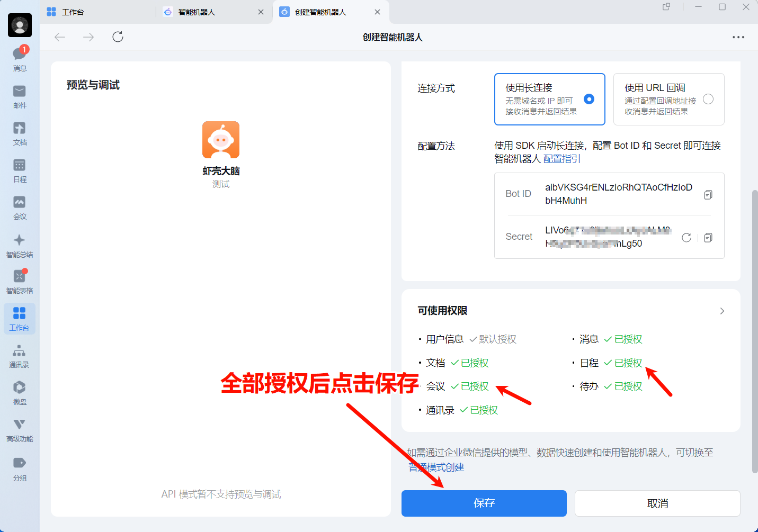This screenshot has height=532, width=758.
Task: Click the 虾壳大脑 robot avatar
Action: 221,140
